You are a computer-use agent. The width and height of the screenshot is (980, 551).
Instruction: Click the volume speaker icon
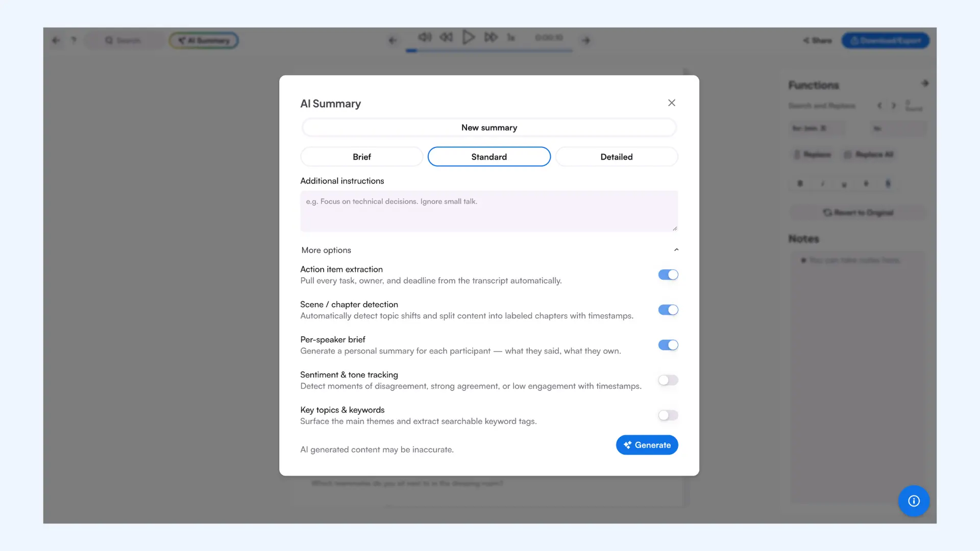pyautogui.click(x=425, y=37)
